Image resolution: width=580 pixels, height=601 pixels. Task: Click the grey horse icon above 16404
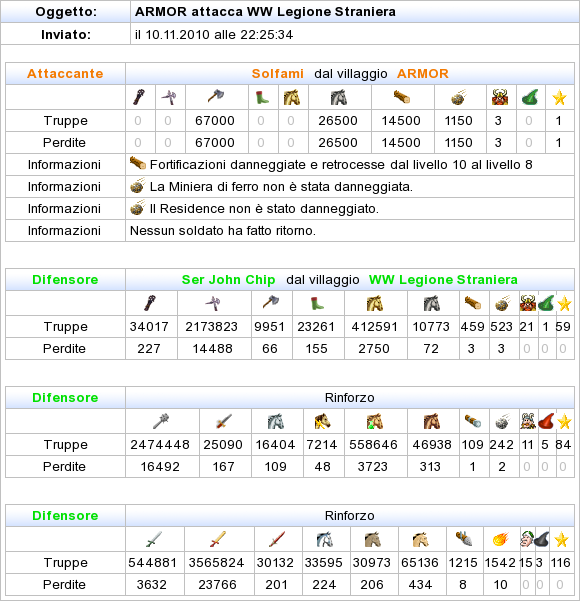coord(276,421)
